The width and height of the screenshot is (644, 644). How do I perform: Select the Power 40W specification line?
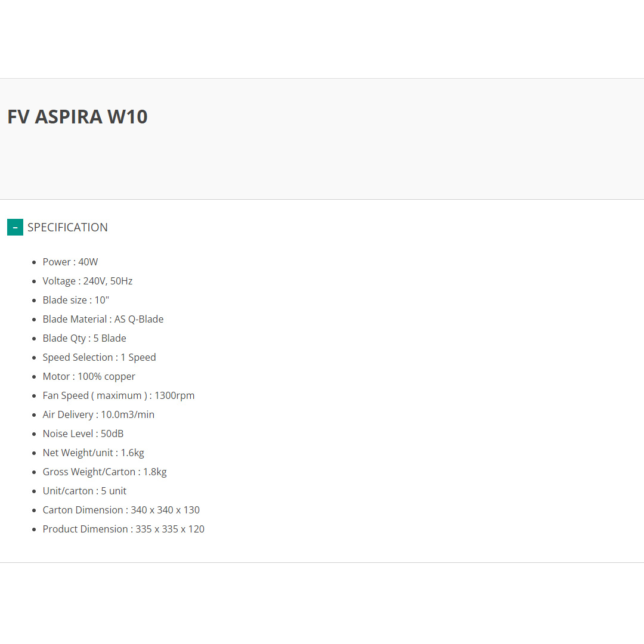coord(70,262)
